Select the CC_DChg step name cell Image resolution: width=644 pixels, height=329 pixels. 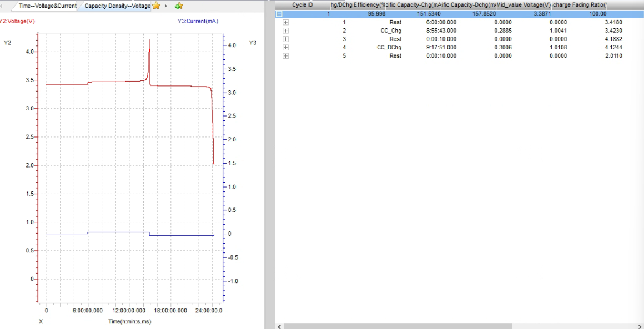(x=389, y=47)
